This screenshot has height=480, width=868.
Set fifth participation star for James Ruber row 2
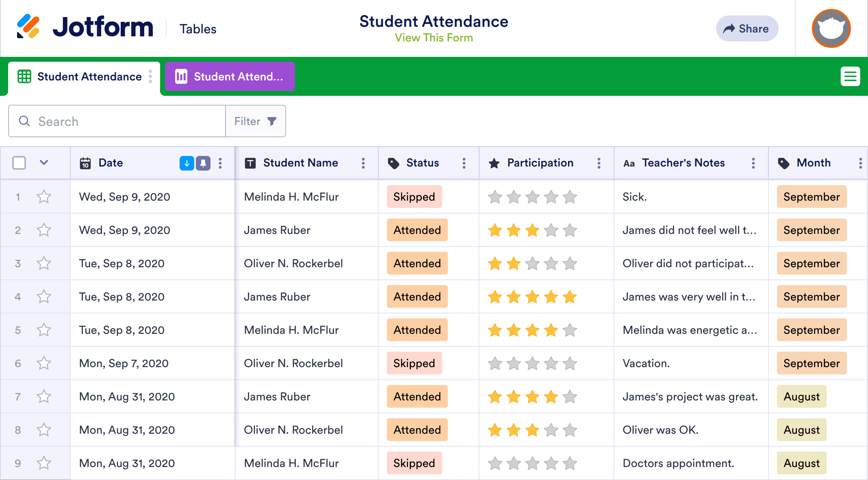pos(570,230)
